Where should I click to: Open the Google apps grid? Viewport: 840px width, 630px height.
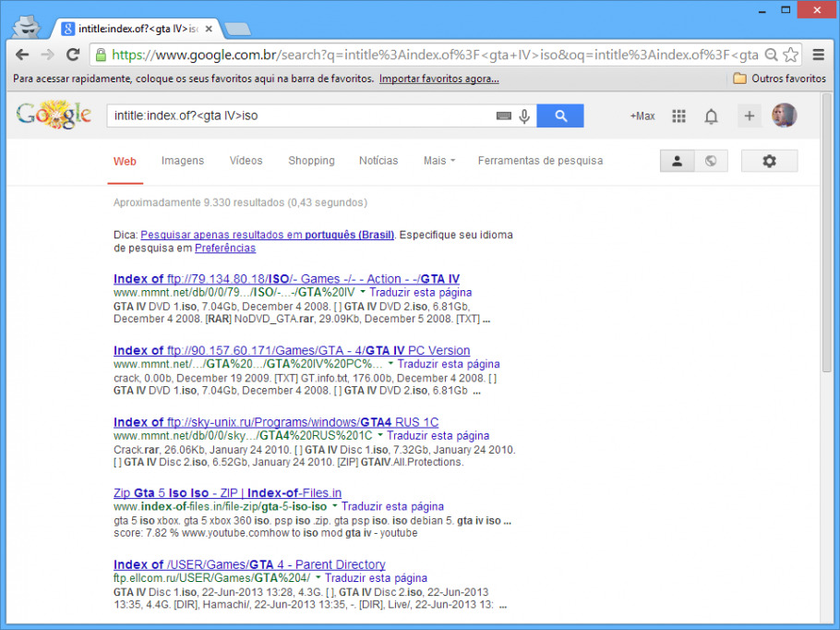(x=678, y=115)
